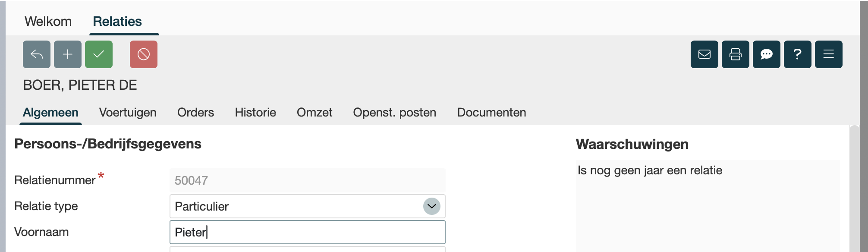Go to the Orders tab
Viewport: 868px width, 252px height.
(195, 113)
